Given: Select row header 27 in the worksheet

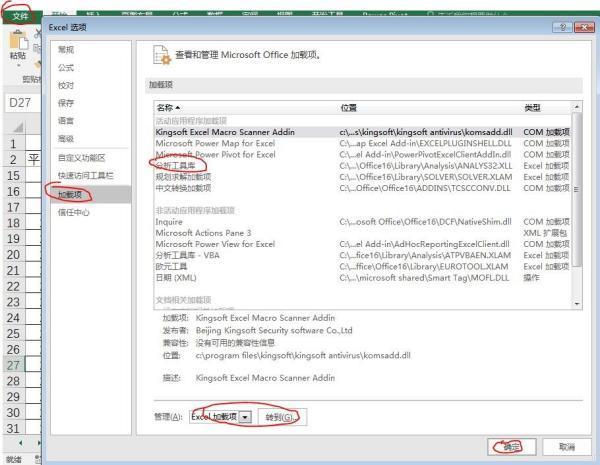Looking at the screenshot, I should pos(14,365).
